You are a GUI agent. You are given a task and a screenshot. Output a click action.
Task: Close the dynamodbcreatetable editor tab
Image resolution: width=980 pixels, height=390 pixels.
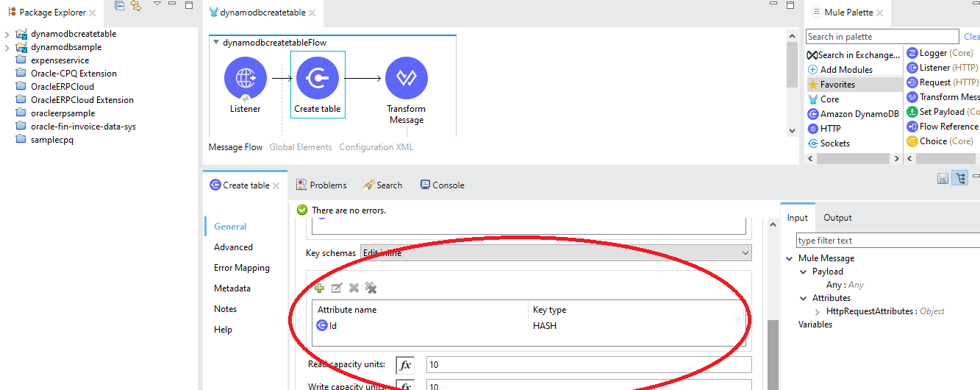(312, 13)
